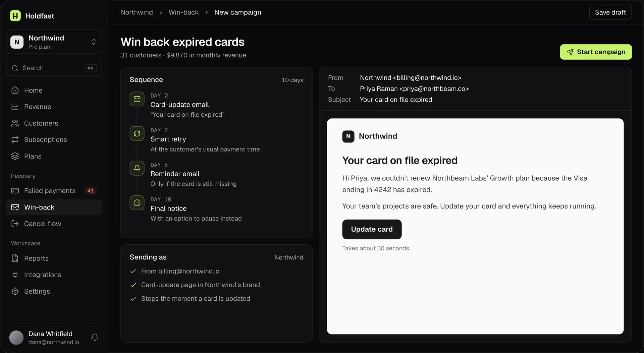Image resolution: width=644 pixels, height=353 pixels.
Task: Click the Settings gear icon
Action: click(15, 291)
